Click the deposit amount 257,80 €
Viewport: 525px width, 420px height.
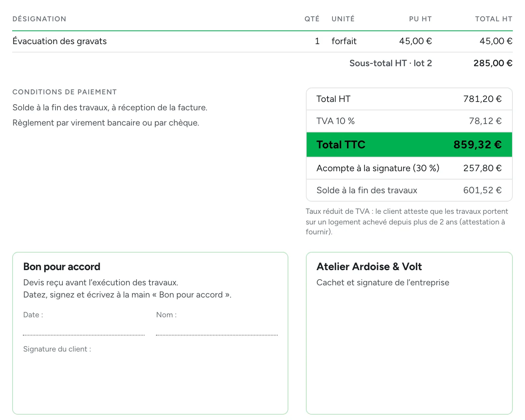[482, 168]
